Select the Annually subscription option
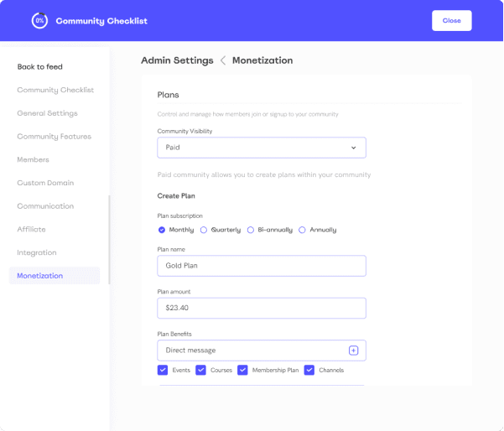This screenshot has width=504, height=431. pyautogui.click(x=302, y=230)
